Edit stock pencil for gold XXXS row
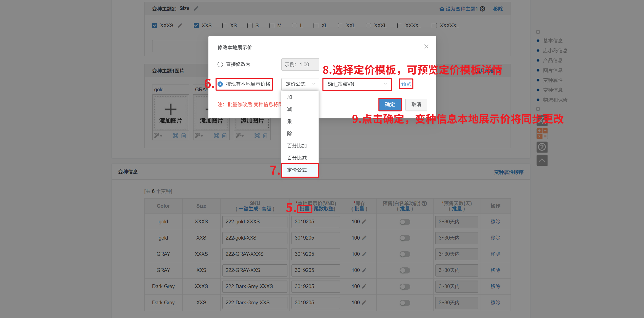Image resolution: width=644 pixels, height=318 pixels. point(364,222)
